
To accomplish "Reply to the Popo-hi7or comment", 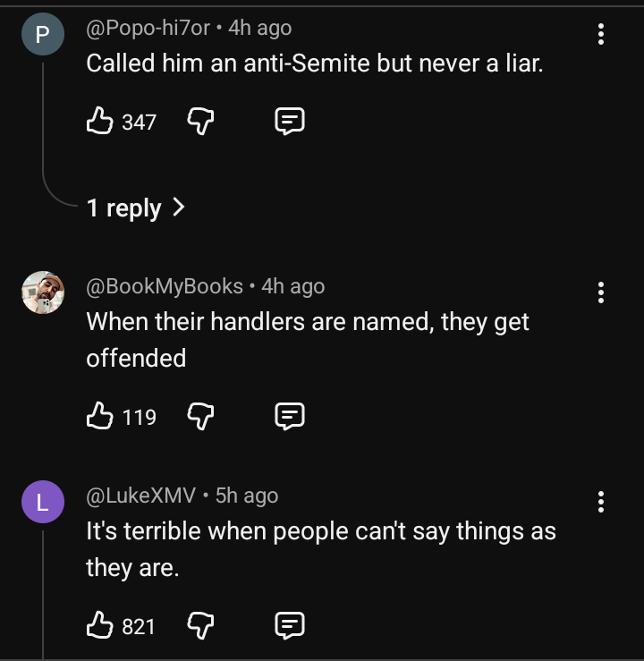I will pos(290,121).
